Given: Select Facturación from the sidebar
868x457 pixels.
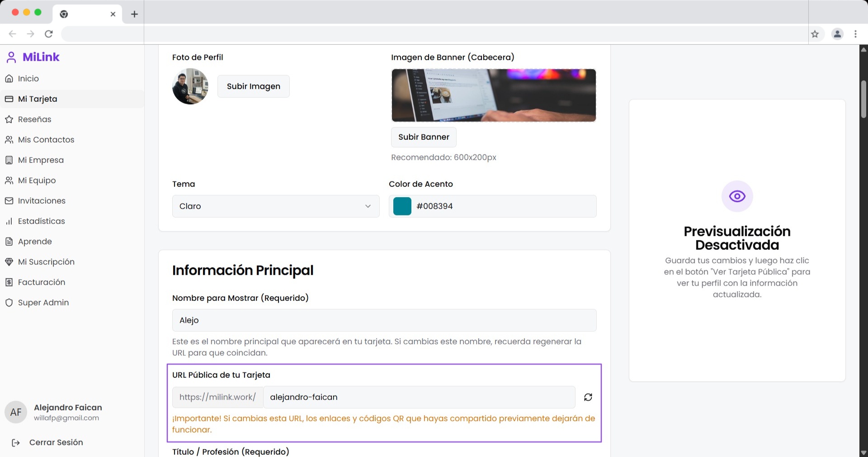Looking at the screenshot, I should click(41, 282).
